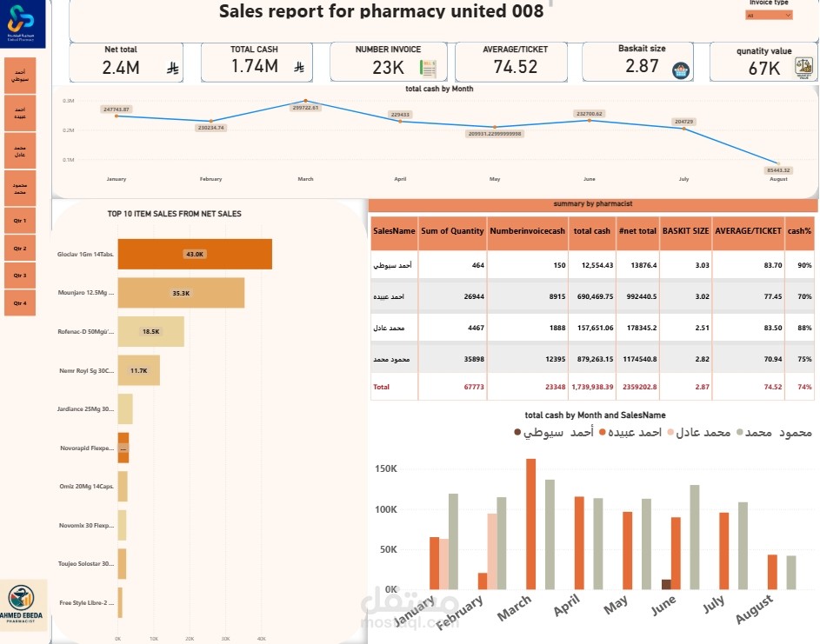Click the احمد عبيده legend color dot
The height and width of the screenshot is (644, 820).
pos(603,432)
